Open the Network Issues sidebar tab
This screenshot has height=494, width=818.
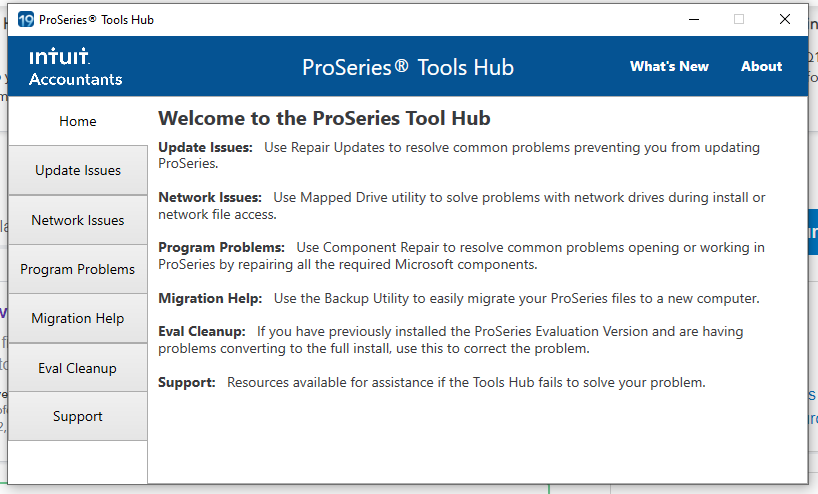(78, 221)
